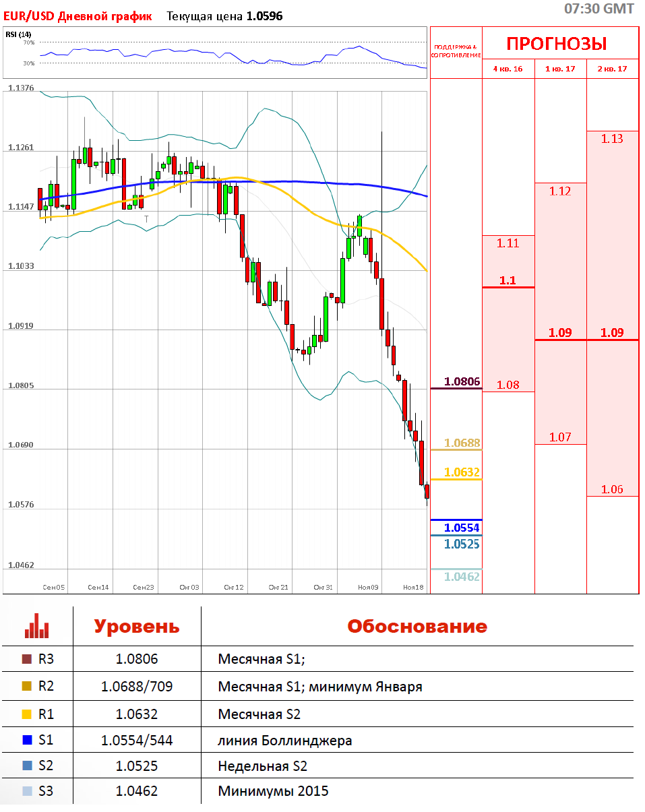
Task: Select the 2 кв. 17 forecast column header
Action: click(x=612, y=69)
